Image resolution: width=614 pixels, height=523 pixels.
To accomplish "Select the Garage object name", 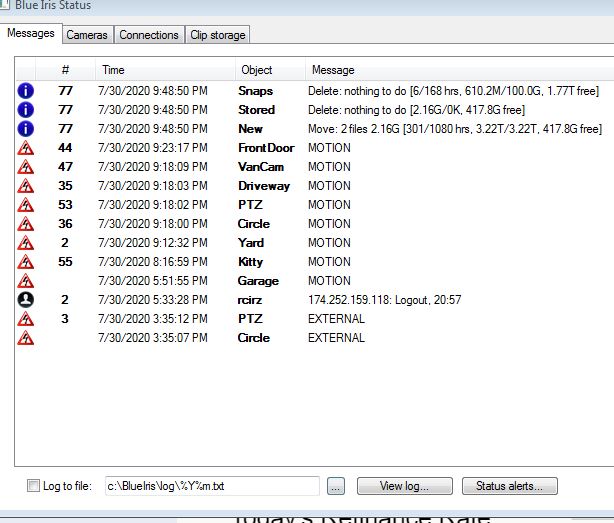I will click(258, 281).
